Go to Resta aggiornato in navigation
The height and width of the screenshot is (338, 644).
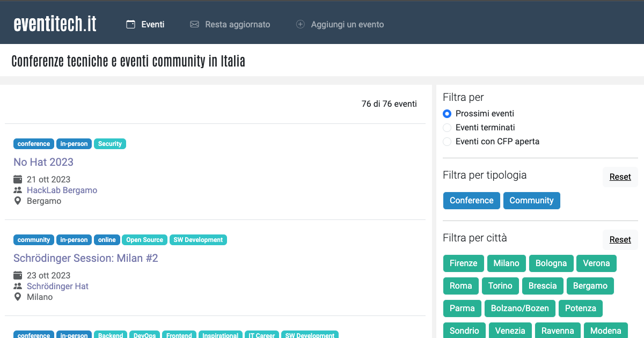237,24
